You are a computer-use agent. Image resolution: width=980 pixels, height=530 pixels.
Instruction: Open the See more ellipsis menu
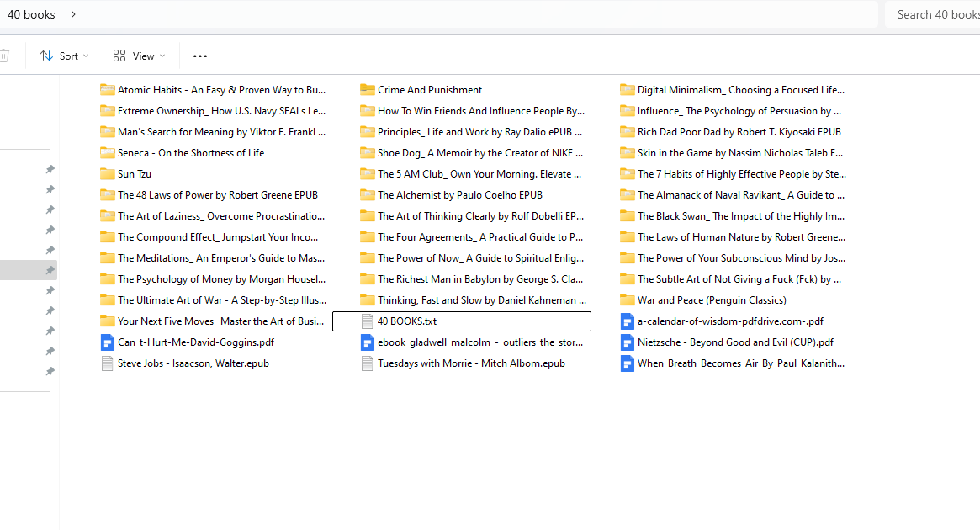(x=200, y=56)
